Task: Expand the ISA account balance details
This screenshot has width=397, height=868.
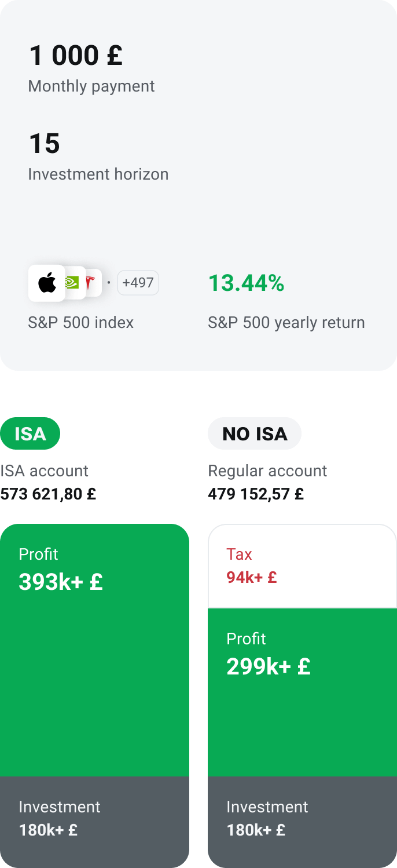Action: [49, 494]
